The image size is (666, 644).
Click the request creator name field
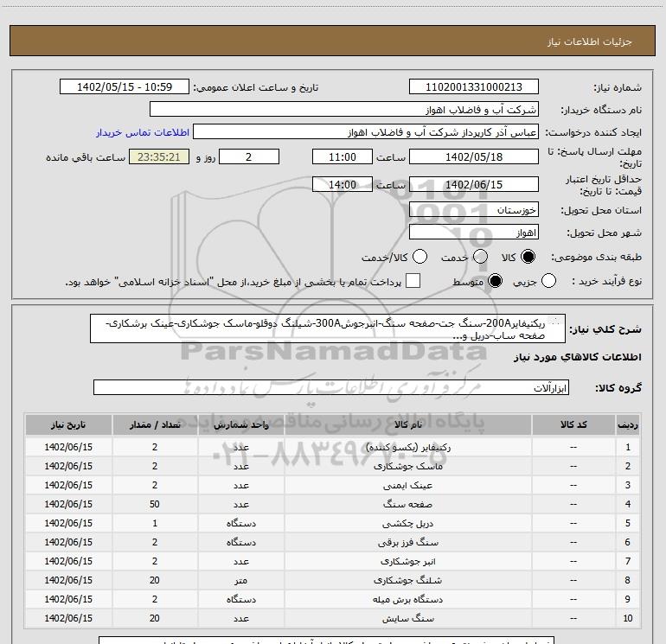pyautogui.click(x=366, y=131)
